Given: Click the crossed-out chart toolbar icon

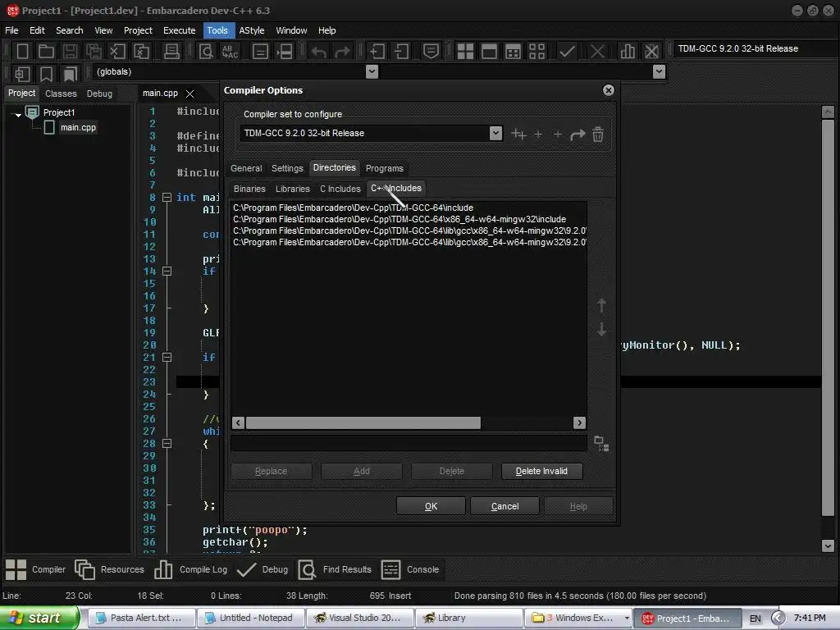Looking at the screenshot, I should click(651, 52).
